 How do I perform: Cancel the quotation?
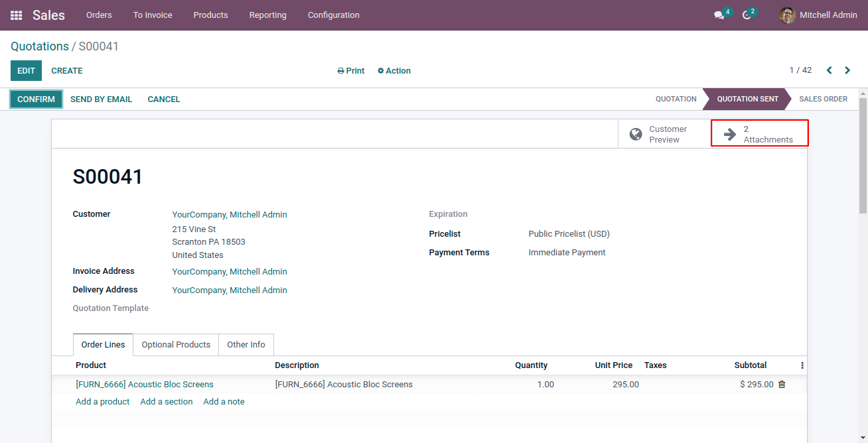click(164, 99)
